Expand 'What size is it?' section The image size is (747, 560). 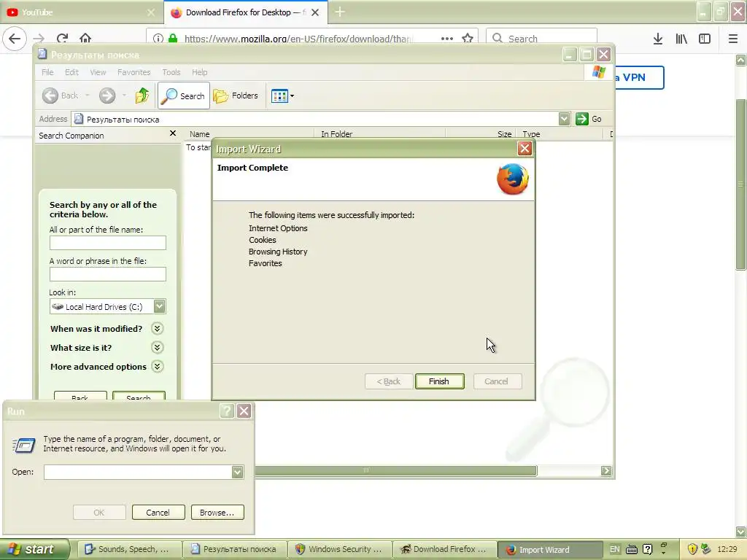158,348
